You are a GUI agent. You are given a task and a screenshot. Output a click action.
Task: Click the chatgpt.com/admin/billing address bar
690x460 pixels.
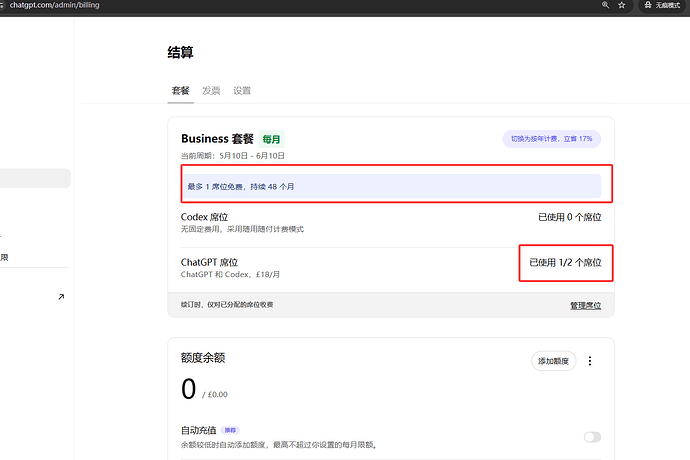pos(55,5)
